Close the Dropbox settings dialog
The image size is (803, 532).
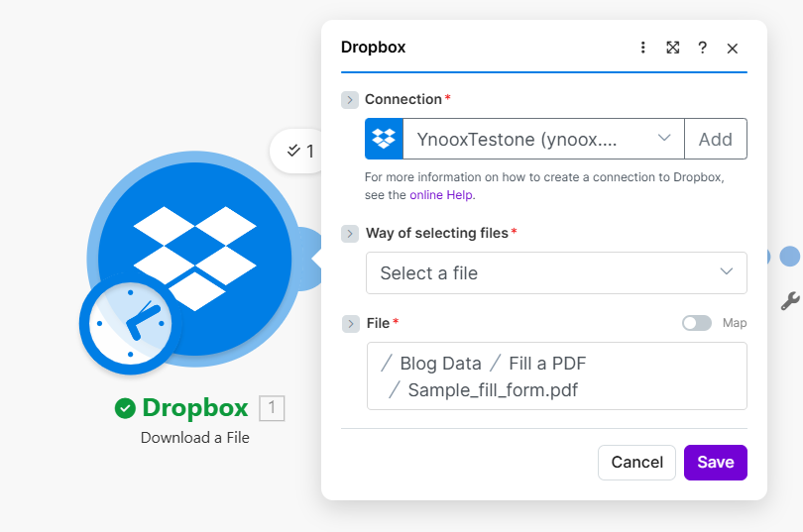[733, 49]
